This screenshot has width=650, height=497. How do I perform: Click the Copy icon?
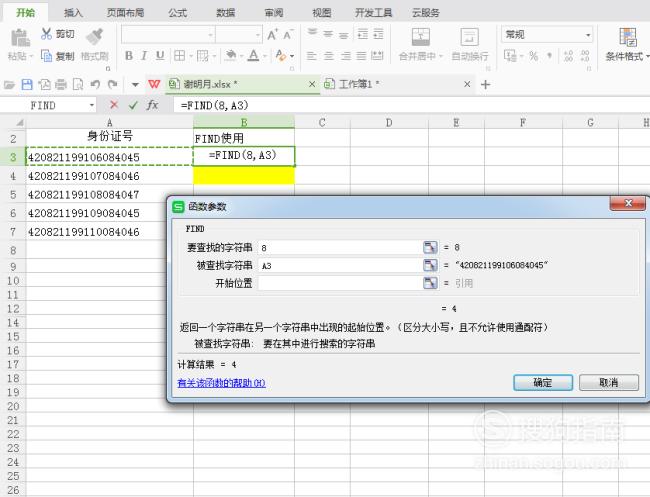point(46,56)
